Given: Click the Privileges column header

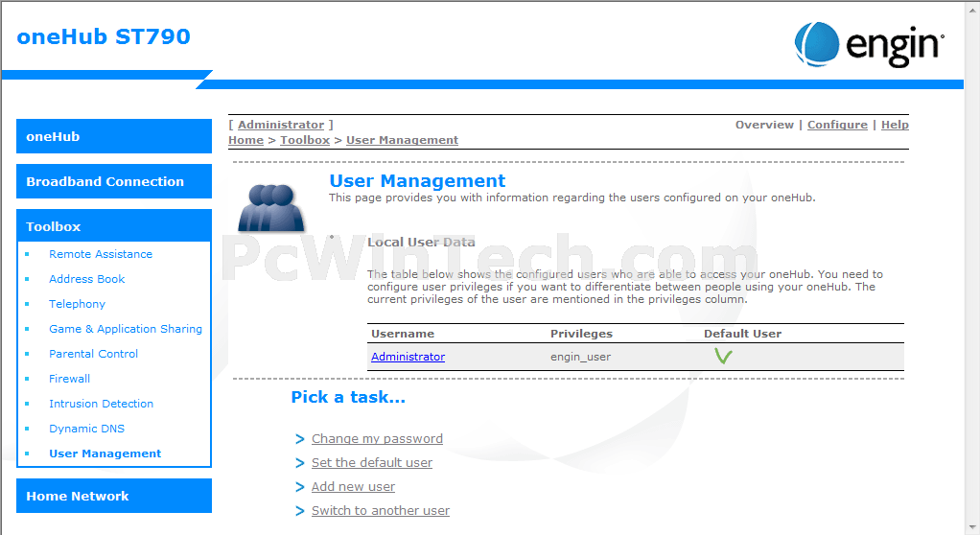Looking at the screenshot, I should pos(581,334).
